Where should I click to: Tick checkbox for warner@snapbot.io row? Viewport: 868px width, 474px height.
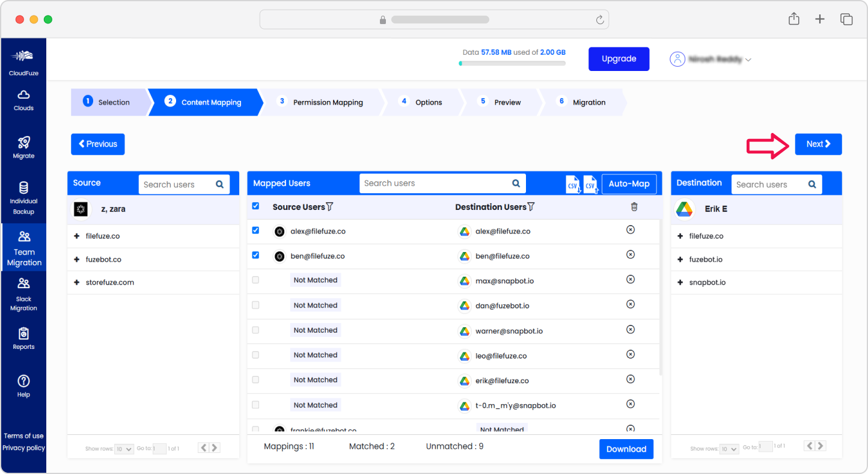[255, 330]
